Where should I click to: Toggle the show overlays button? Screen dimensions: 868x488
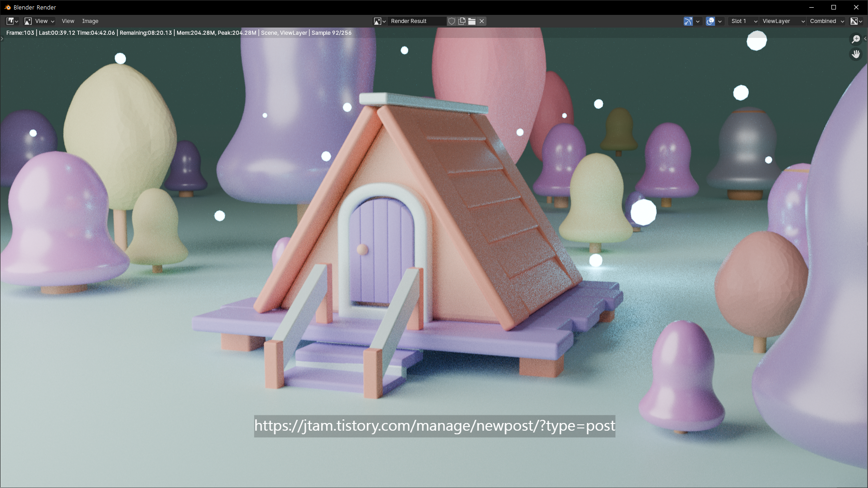(710, 21)
